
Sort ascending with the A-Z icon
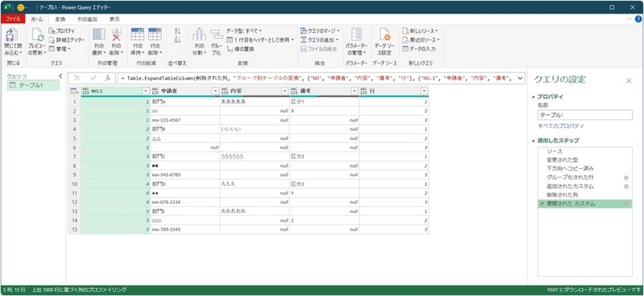(x=177, y=31)
